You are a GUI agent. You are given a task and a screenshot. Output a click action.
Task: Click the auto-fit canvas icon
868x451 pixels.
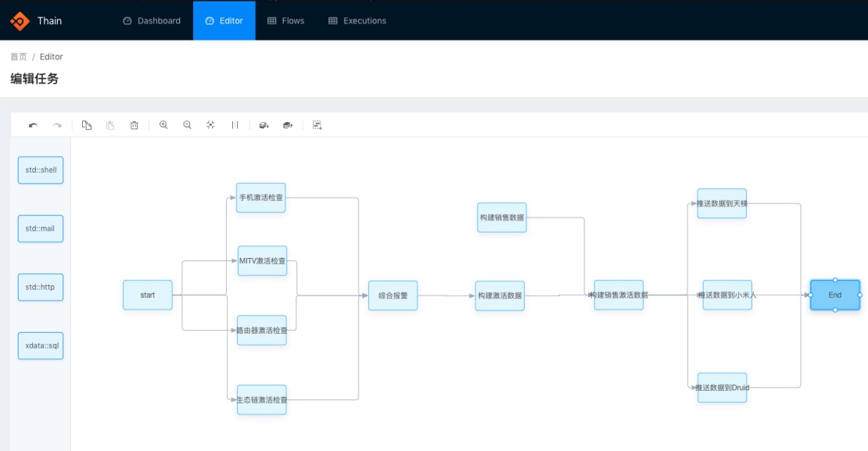[210, 125]
